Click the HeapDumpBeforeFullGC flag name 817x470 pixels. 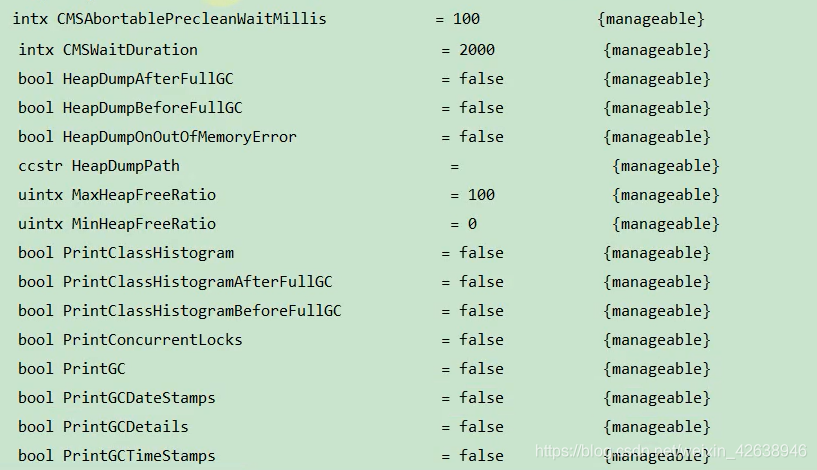[153, 108]
